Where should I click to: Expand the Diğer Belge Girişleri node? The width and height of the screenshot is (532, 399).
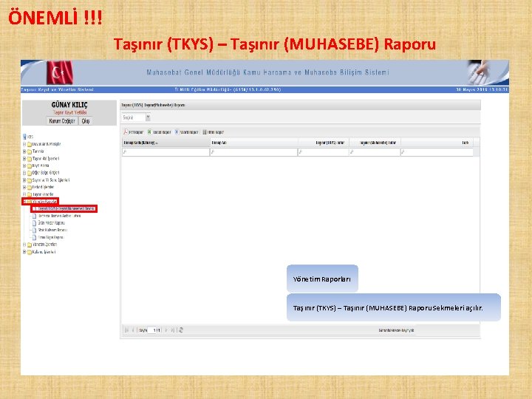(24, 173)
